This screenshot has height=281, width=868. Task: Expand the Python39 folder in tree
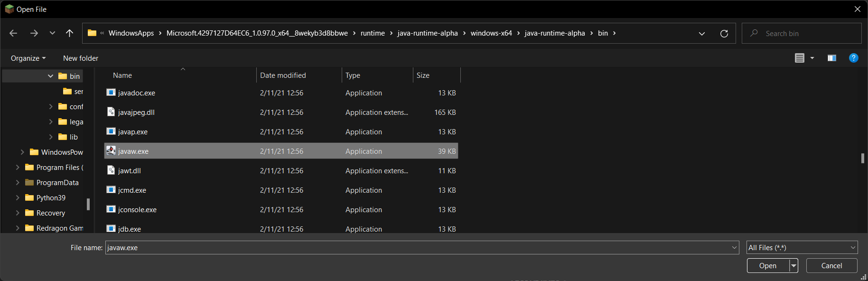coord(18,198)
